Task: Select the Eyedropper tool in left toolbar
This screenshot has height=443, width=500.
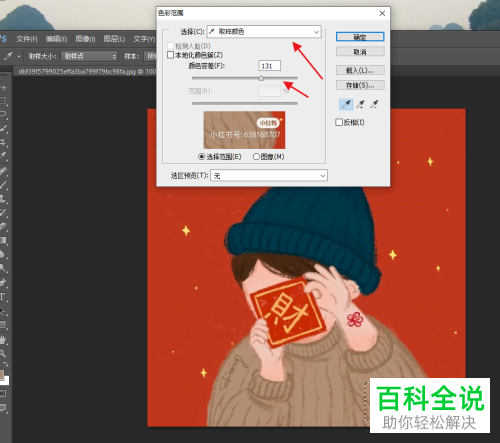Action: (x=3, y=156)
